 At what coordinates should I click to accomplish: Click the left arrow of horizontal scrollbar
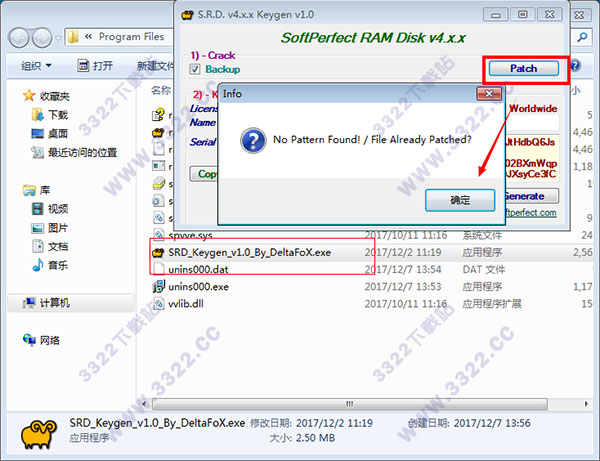144,404
